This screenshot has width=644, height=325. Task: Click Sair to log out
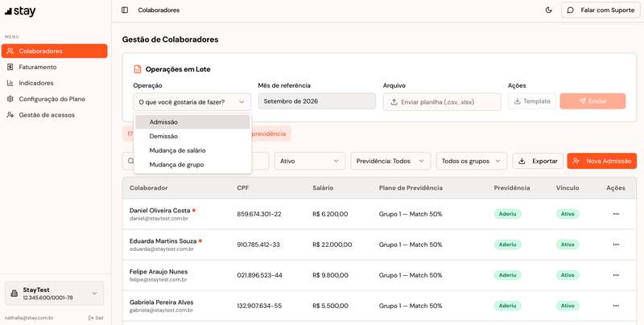[x=96, y=318]
